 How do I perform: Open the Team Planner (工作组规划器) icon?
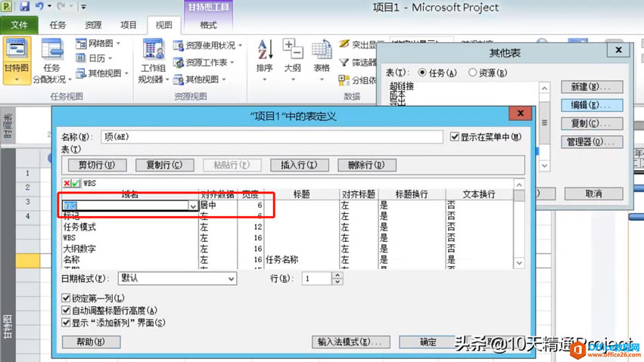[153, 50]
